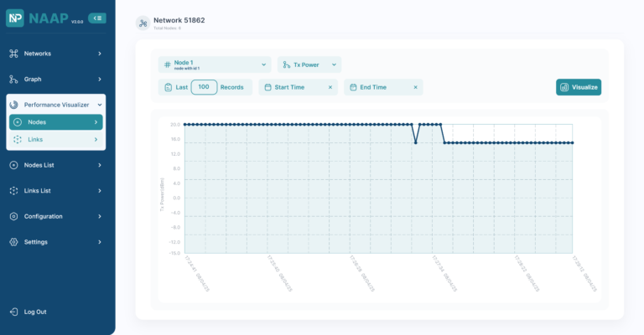The width and height of the screenshot is (644, 335).
Task: Click the 20.0 y-axis label
Action: click(x=175, y=124)
